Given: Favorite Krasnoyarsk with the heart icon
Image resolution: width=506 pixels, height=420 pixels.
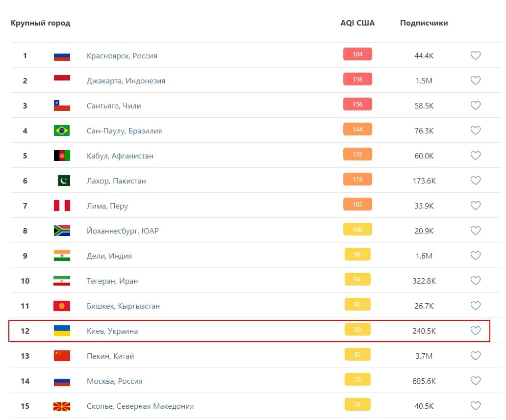Looking at the screenshot, I should [475, 55].
